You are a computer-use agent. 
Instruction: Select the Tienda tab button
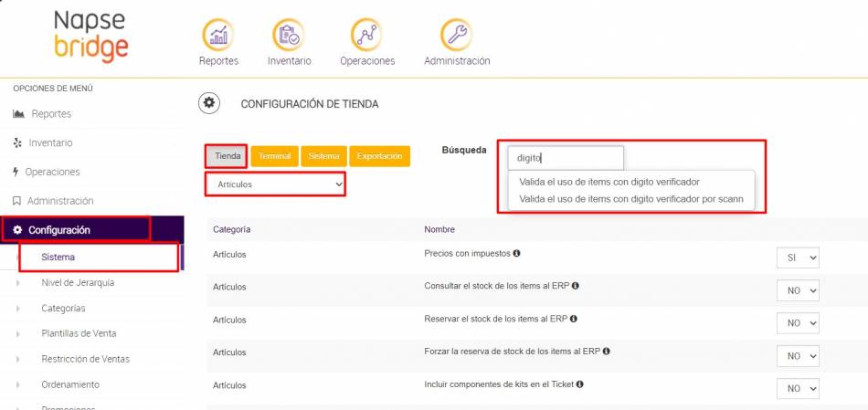228,156
